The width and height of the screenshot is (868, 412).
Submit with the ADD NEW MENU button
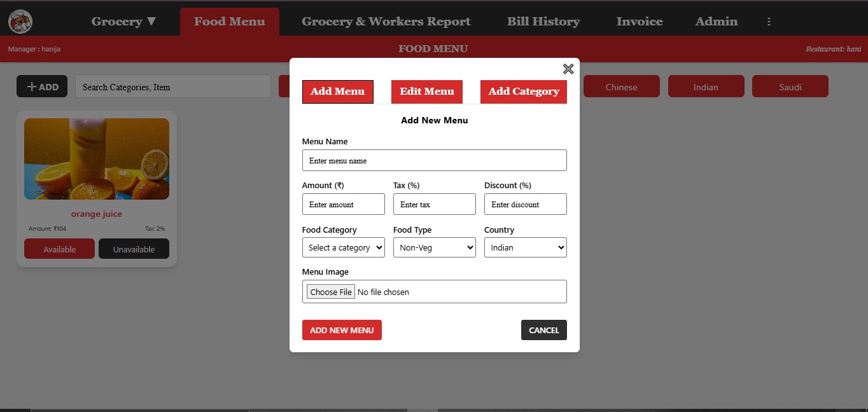342,330
